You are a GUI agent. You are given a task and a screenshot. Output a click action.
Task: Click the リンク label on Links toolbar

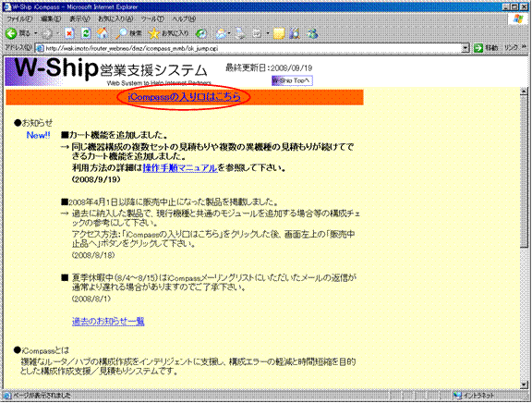coord(511,48)
